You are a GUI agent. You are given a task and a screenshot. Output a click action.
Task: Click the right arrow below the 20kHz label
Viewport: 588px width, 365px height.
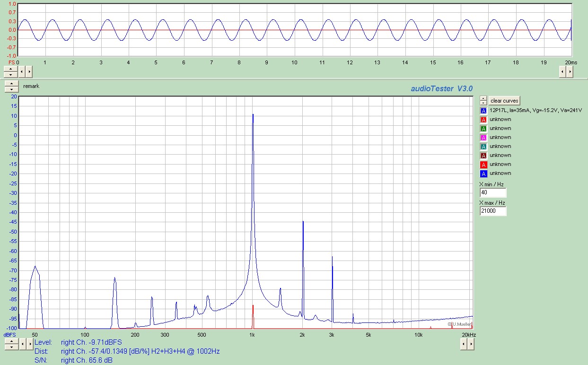471,345
